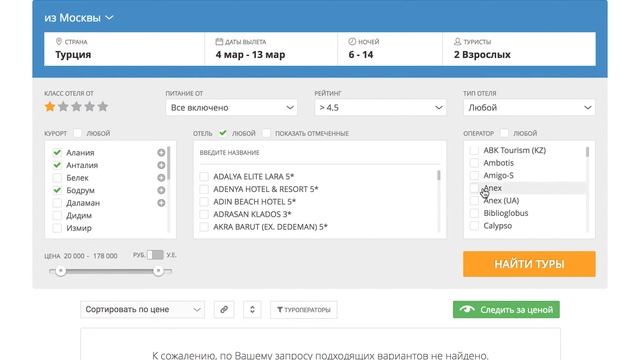Set hotel class to five stars
Viewport: 640px width, 360px height.
coord(103,107)
